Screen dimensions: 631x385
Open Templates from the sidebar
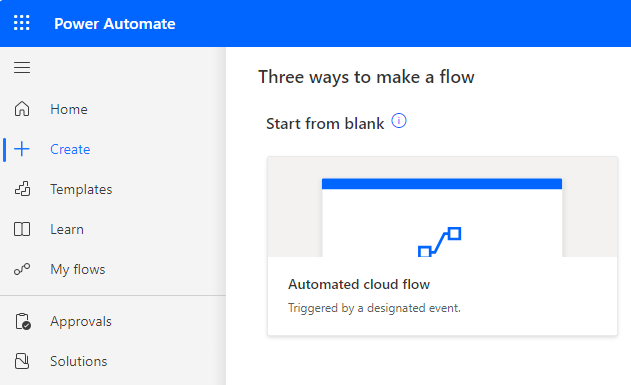click(x=81, y=189)
